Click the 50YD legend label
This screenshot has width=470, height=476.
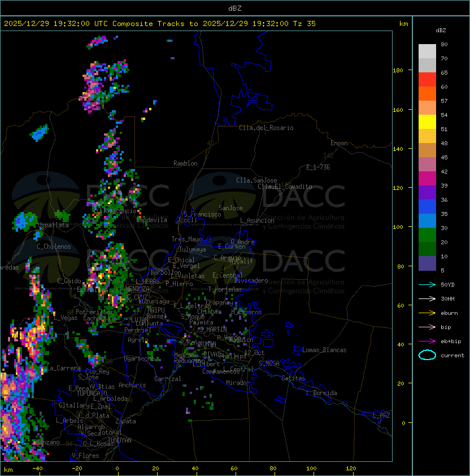(x=447, y=284)
